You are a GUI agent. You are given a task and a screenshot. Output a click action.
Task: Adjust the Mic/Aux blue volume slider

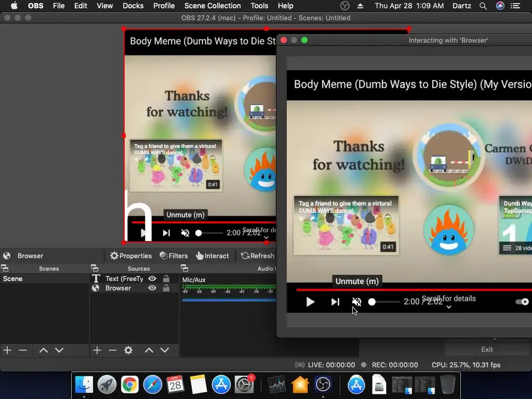click(x=229, y=300)
